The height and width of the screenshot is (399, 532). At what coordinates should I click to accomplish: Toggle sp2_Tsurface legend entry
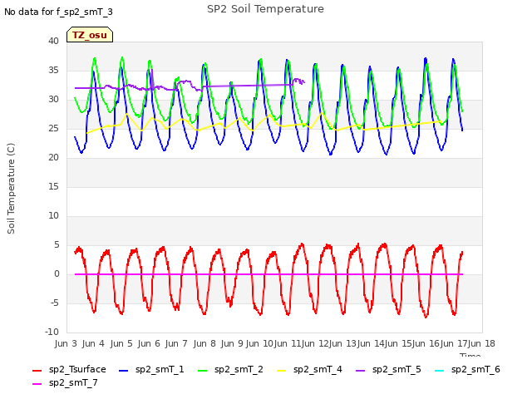click(x=69, y=369)
